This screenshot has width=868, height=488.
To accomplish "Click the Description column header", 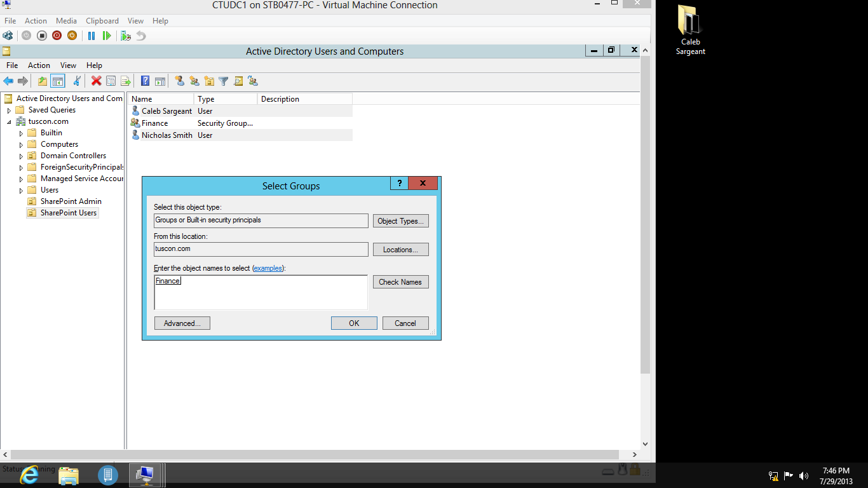I will point(305,99).
